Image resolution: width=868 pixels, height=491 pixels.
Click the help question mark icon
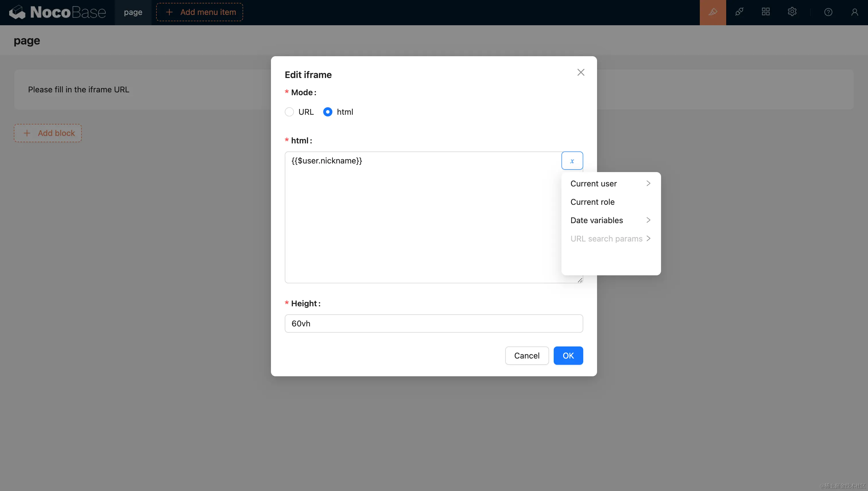[828, 12]
